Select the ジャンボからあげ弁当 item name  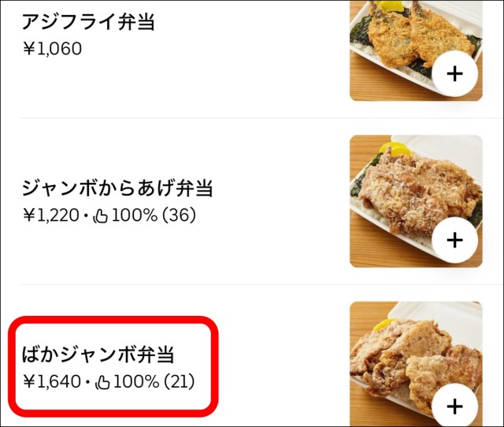coord(117,189)
